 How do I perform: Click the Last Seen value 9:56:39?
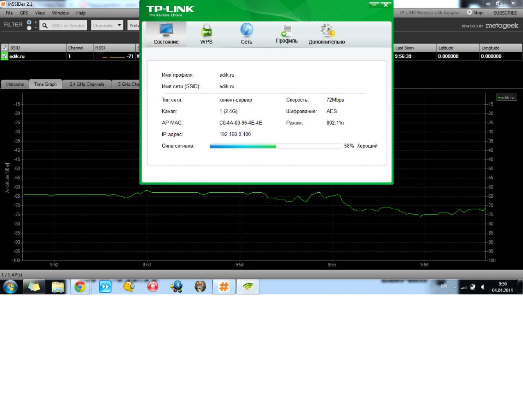point(403,56)
